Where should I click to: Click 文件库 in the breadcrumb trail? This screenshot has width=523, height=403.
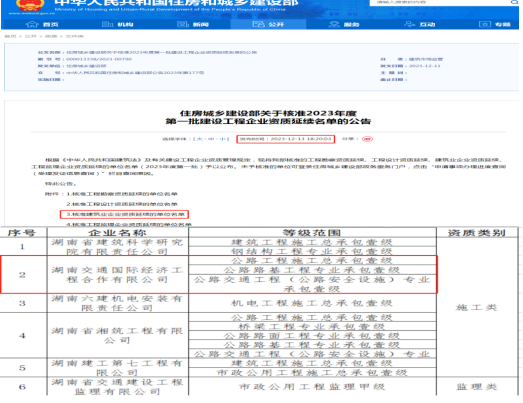coord(74,36)
